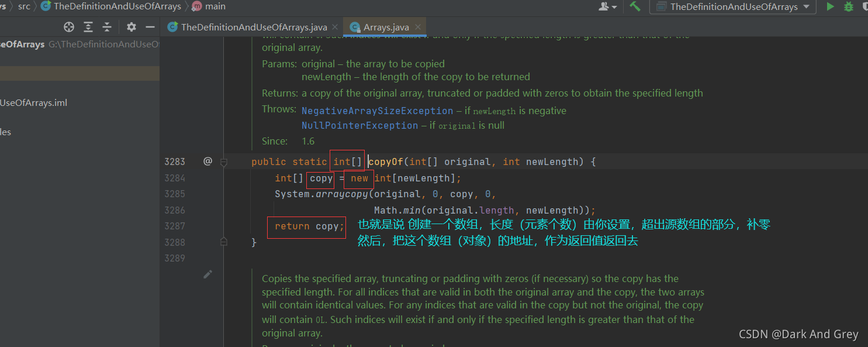Image resolution: width=868 pixels, height=347 pixels.
Task: Click the Expand All icon in the Project panel
Action: point(88,27)
